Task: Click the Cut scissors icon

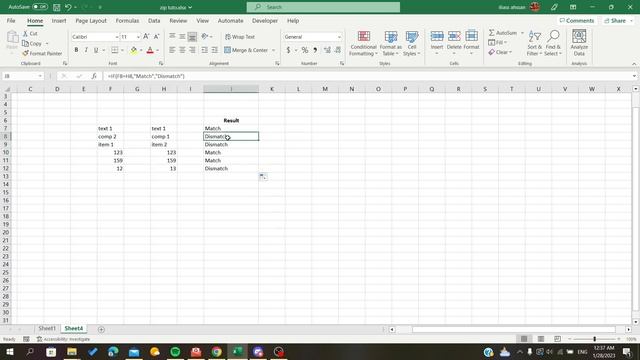Action: (26, 33)
